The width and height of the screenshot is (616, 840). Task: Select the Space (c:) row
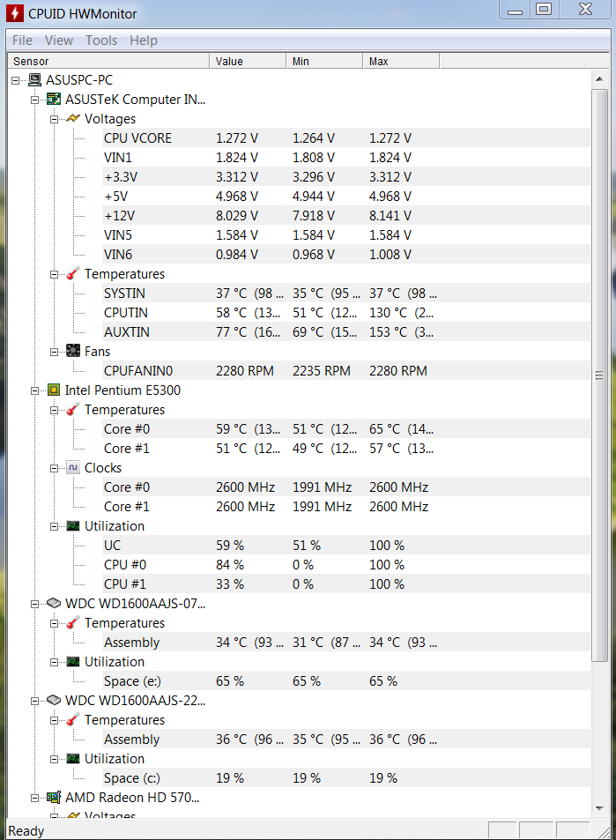[x=346, y=777]
